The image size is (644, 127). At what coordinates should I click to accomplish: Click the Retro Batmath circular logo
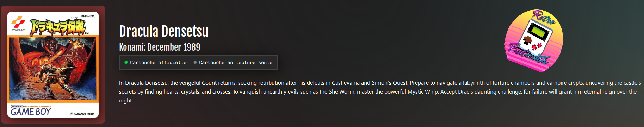coord(534,40)
